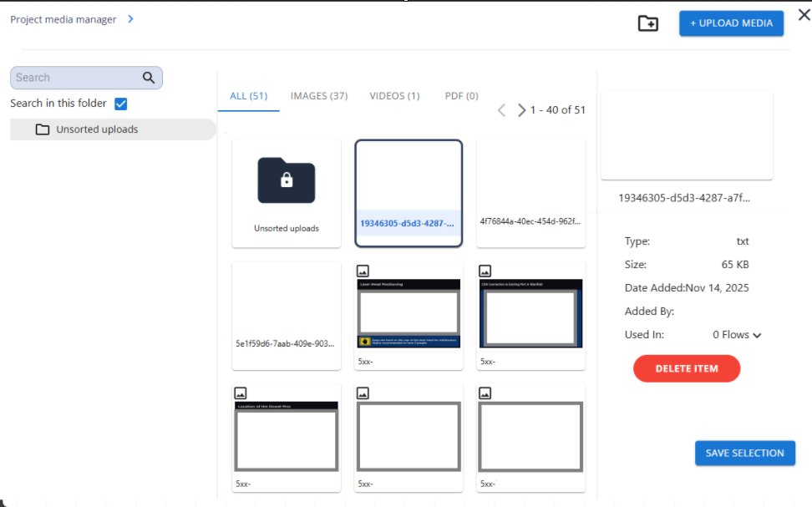The width and height of the screenshot is (812, 507).
Task: Go to the previous page of media
Action: (501, 110)
